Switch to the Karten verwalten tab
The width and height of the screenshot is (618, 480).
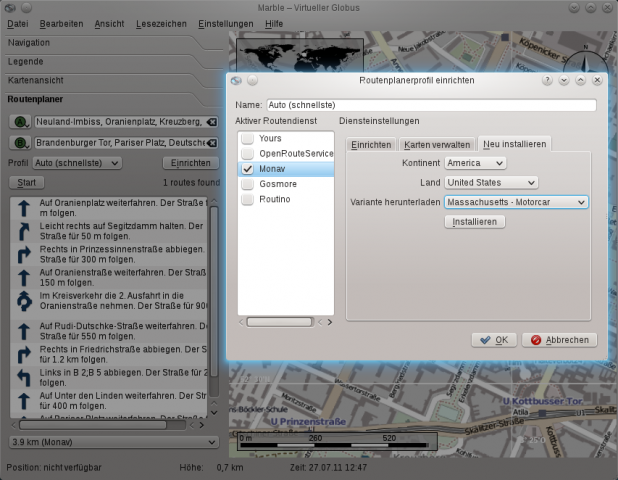tap(436, 144)
